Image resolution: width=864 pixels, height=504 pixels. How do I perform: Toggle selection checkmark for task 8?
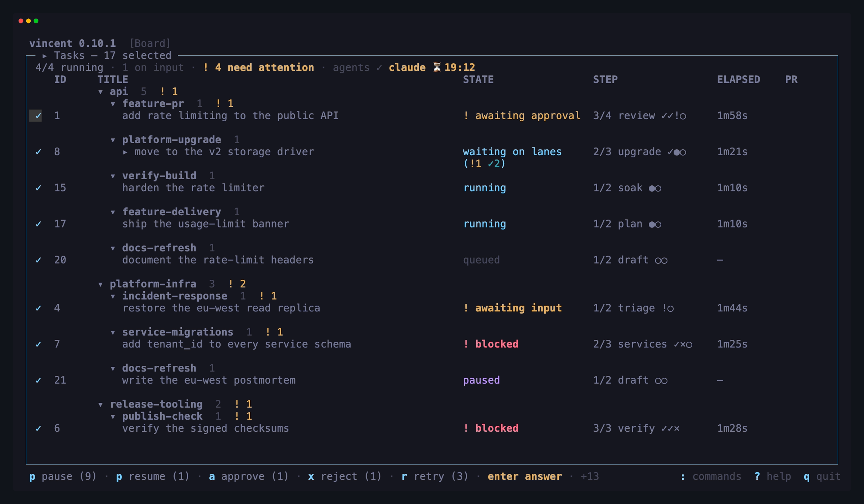coord(38,152)
